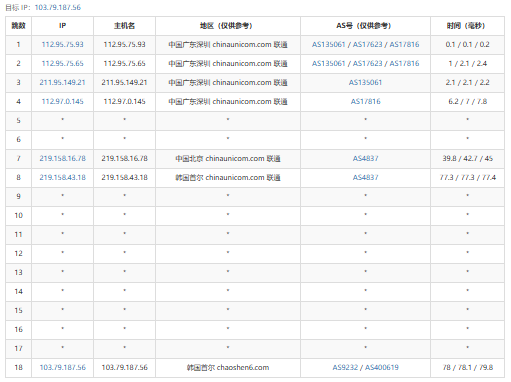
Task: Select hop number 14 cell
Action: point(18,291)
